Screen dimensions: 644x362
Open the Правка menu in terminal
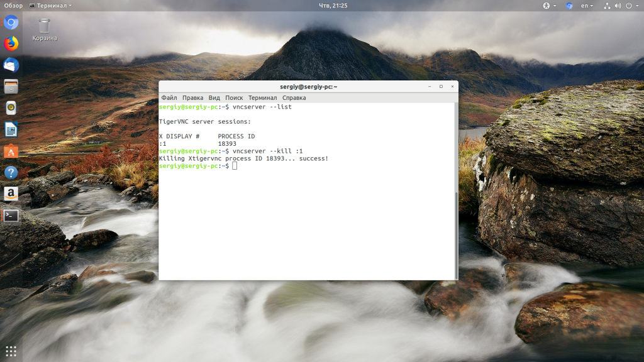click(x=192, y=98)
